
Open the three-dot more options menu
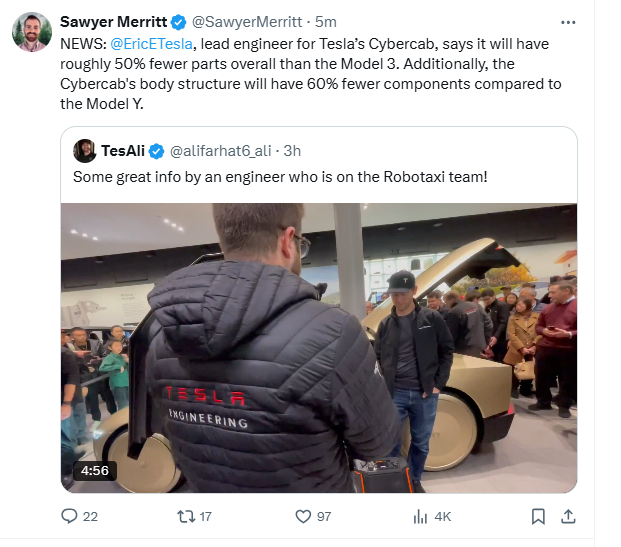coord(568,23)
